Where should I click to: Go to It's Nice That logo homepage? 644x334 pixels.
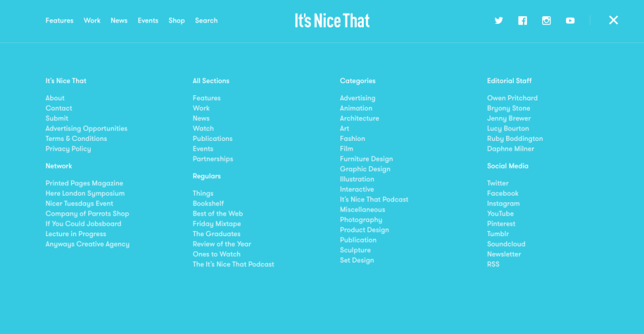tap(332, 21)
